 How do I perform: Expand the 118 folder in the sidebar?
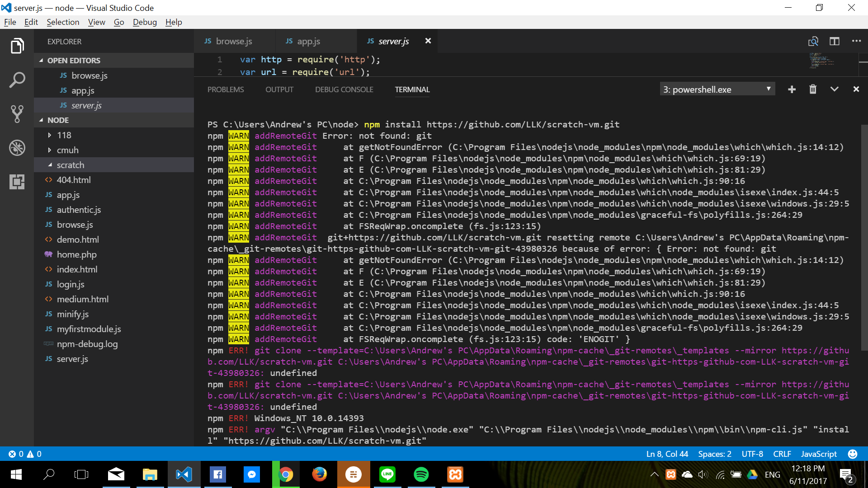[65, 135]
